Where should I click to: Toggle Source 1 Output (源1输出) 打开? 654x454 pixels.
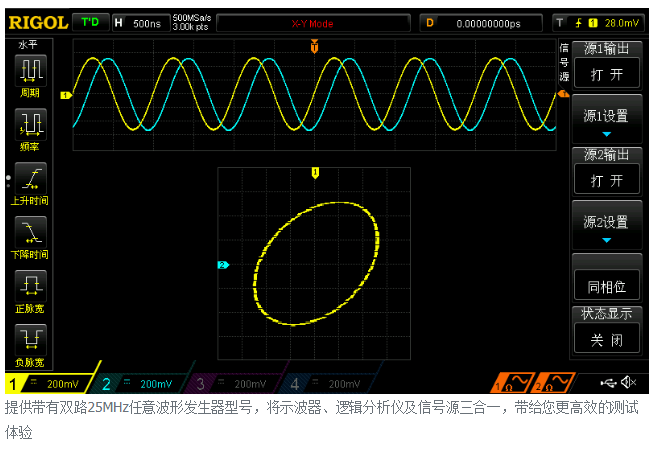607,73
